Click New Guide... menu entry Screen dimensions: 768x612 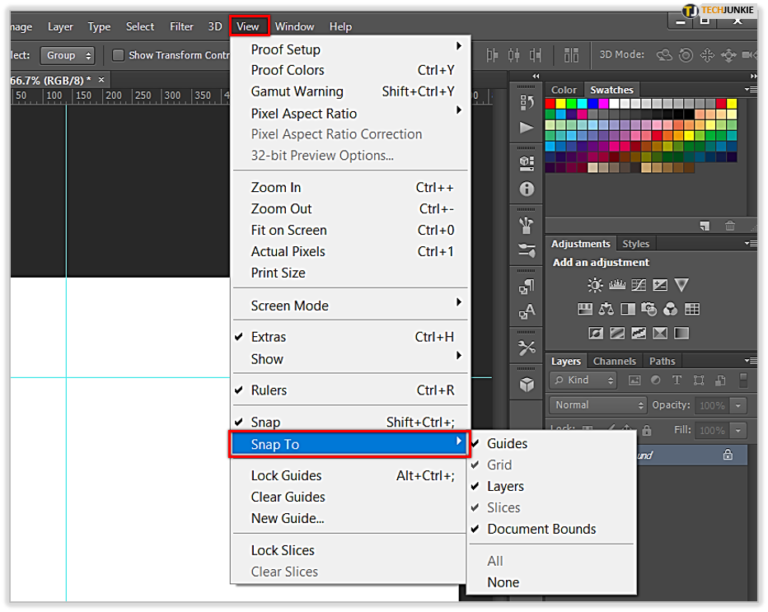point(350,518)
